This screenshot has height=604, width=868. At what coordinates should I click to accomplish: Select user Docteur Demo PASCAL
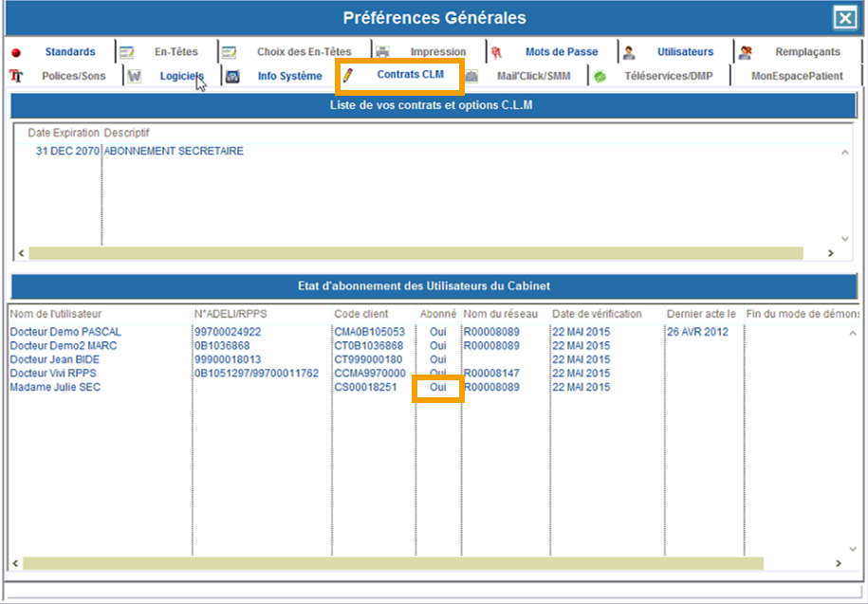(x=65, y=332)
